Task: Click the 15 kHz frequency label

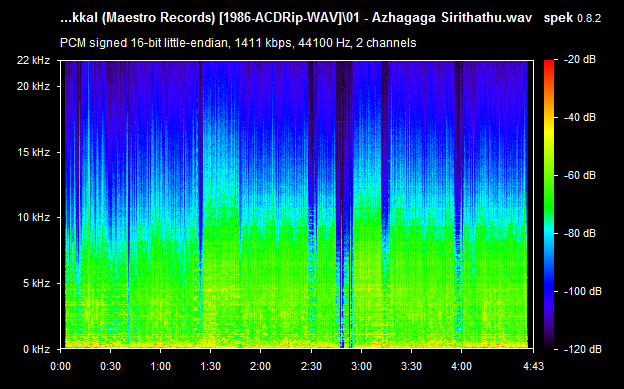Action: click(33, 152)
